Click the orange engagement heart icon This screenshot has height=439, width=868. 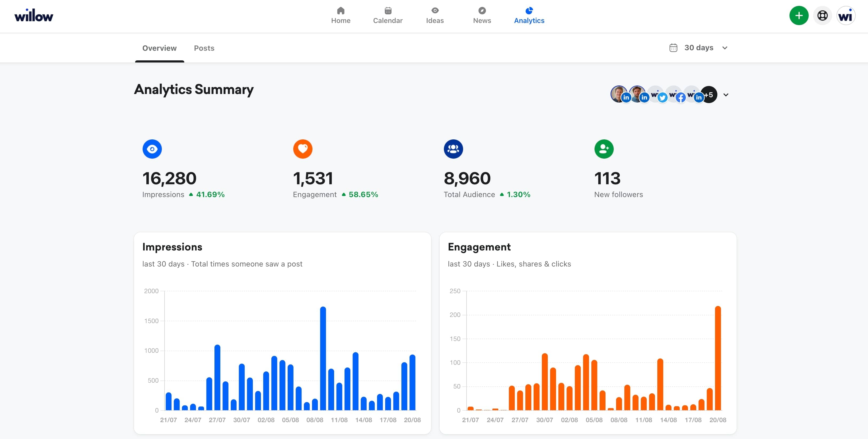coord(303,149)
